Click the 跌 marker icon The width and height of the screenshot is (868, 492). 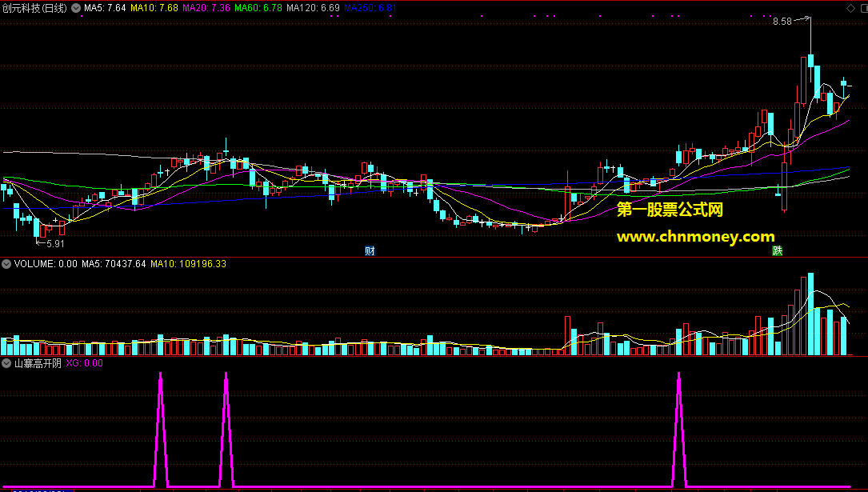[778, 250]
